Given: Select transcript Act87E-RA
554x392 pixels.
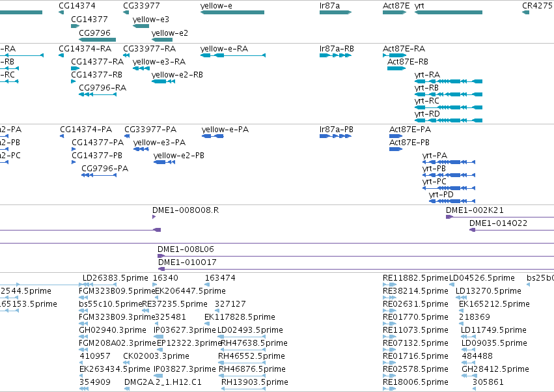Looking at the screenshot, I should (404, 49).
